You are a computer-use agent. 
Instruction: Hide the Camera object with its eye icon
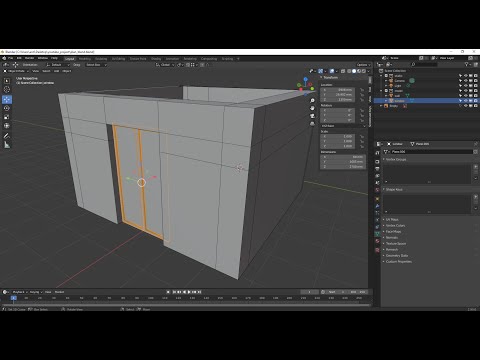click(x=466, y=81)
